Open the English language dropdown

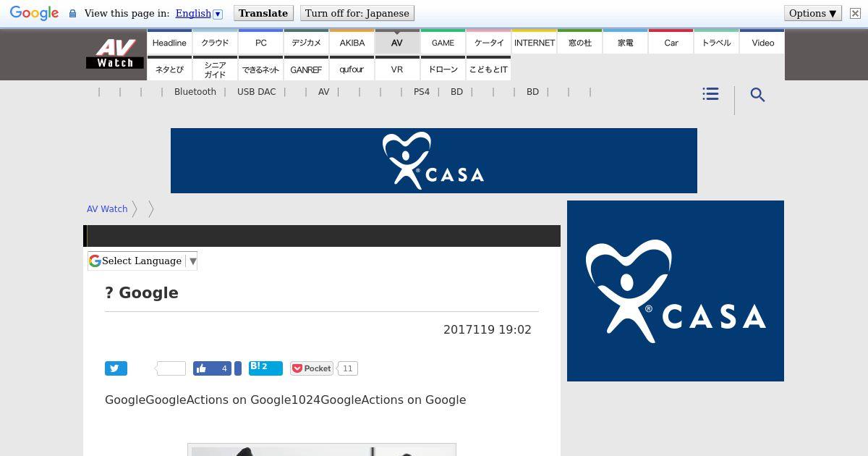(x=199, y=13)
